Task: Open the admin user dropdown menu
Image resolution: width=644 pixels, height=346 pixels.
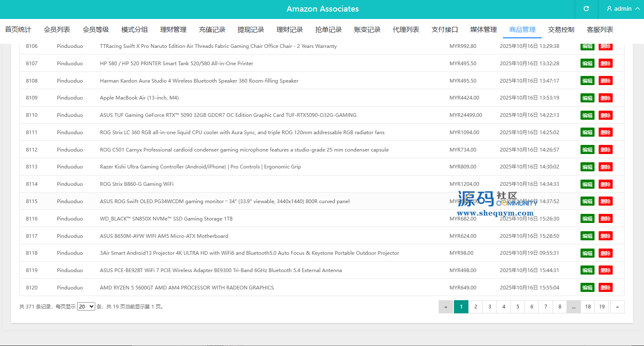Action: (623, 9)
